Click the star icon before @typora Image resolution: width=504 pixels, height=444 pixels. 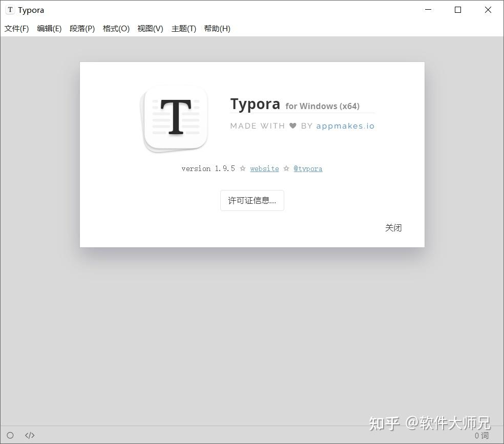click(286, 168)
